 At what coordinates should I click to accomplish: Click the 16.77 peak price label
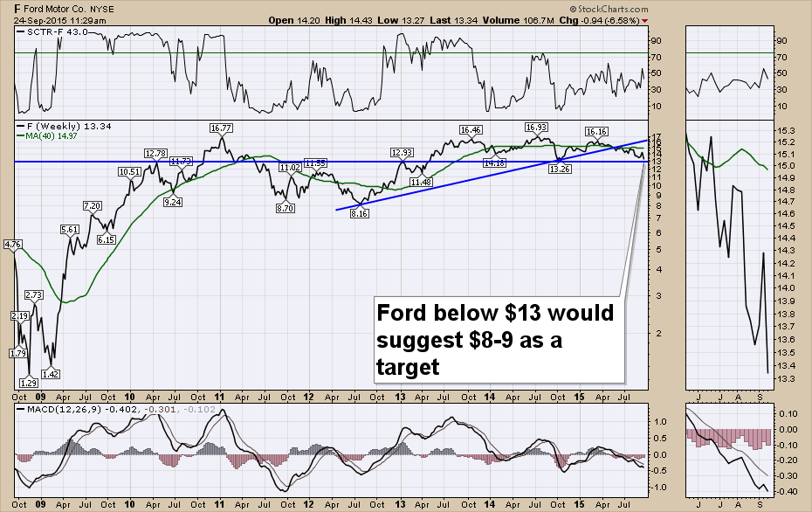221,128
